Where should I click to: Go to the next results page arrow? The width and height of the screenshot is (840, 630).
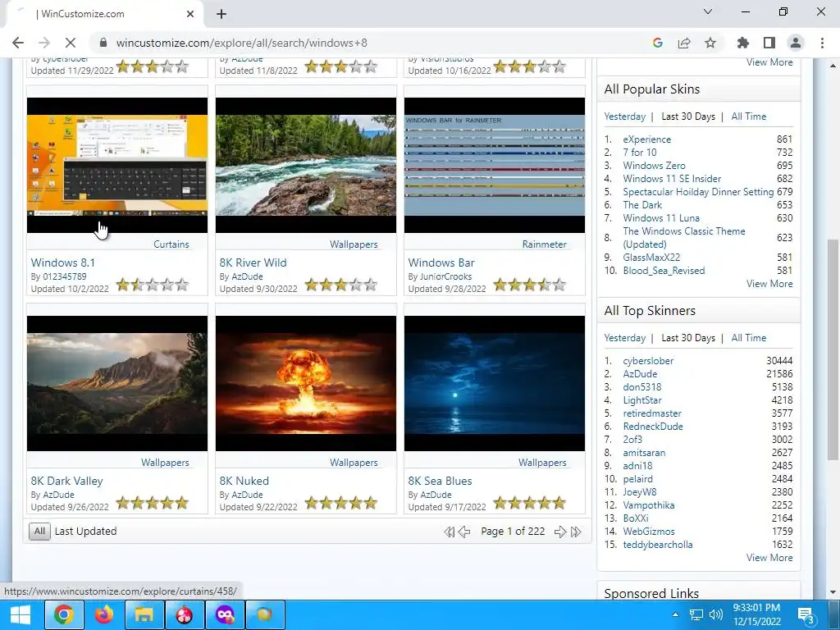tap(560, 532)
